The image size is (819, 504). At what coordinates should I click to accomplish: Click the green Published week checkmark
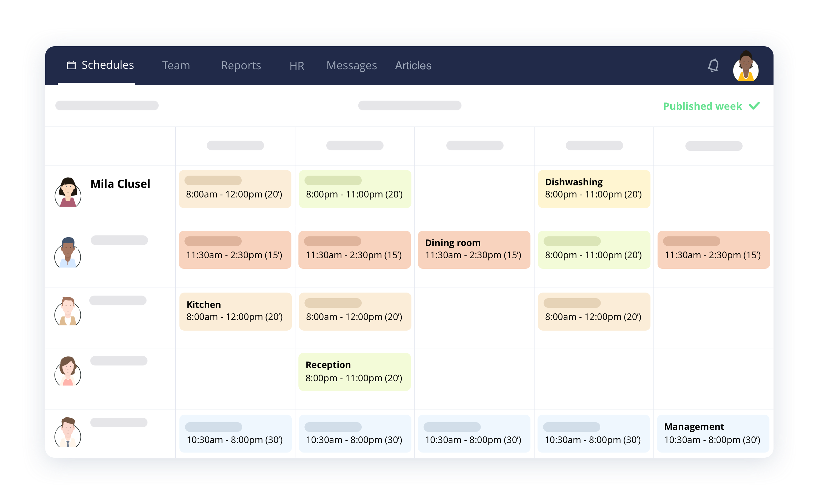tap(754, 106)
